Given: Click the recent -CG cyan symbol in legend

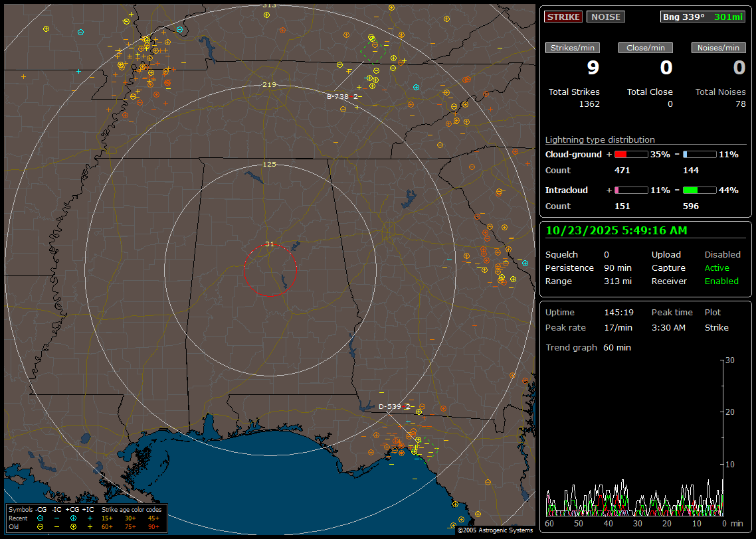Looking at the screenshot, I should [x=41, y=518].
